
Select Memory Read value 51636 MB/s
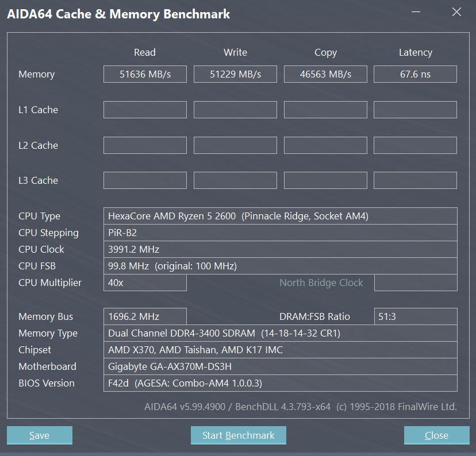[145, 74]
